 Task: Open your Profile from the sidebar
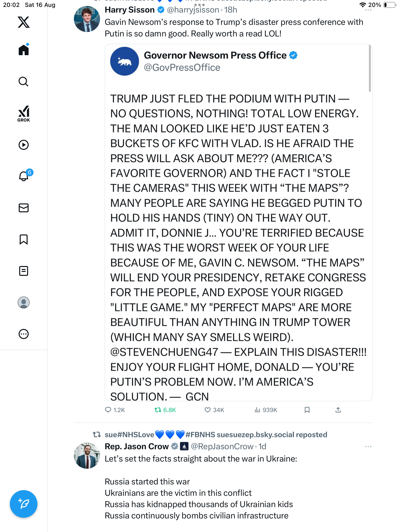tap(24, 302)
